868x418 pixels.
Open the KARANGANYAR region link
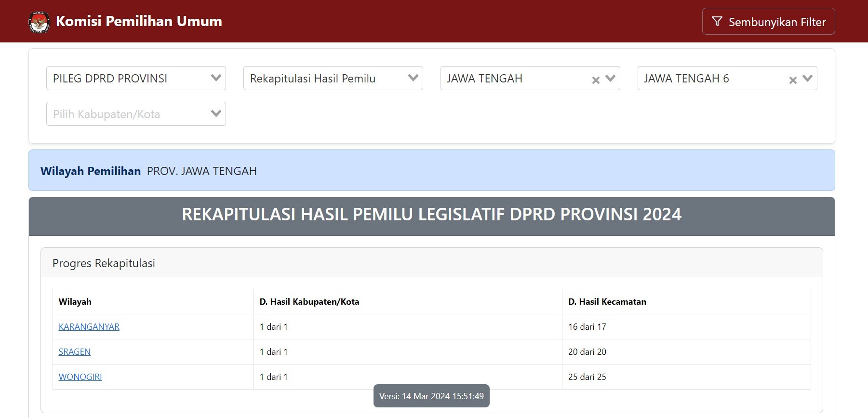pyautogui.click(x=89, y=327)
